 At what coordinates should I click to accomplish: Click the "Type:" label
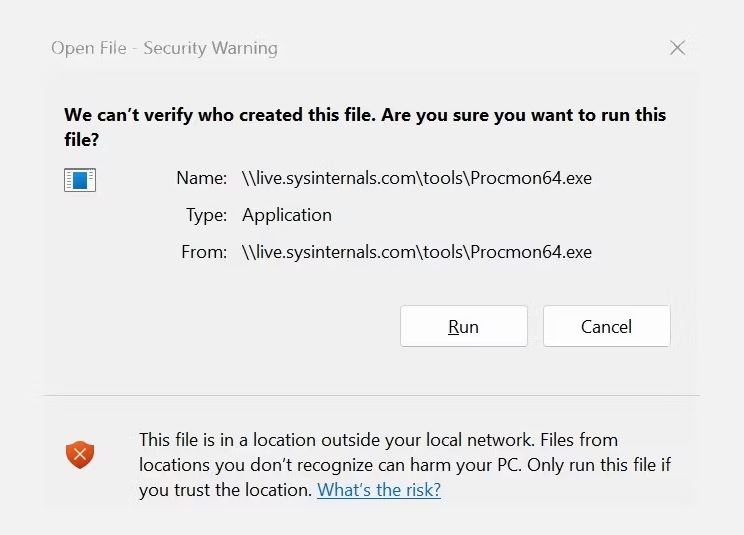click(x=206, y=215)
